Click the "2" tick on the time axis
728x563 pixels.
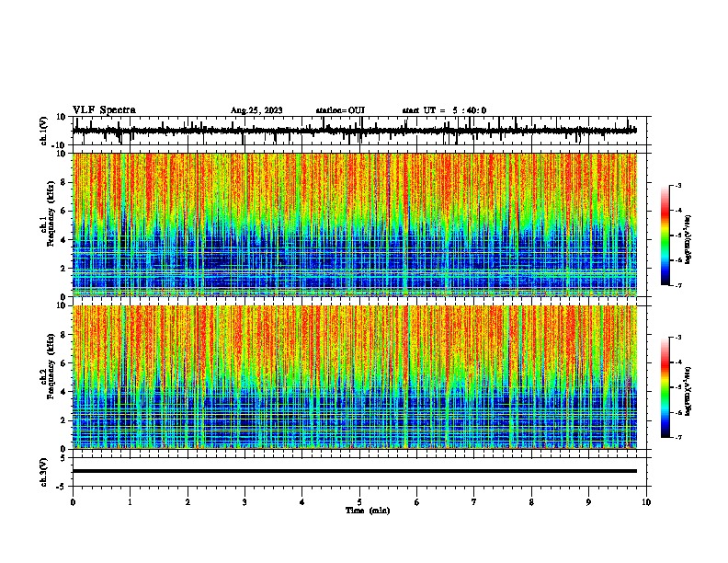[188, 502]
